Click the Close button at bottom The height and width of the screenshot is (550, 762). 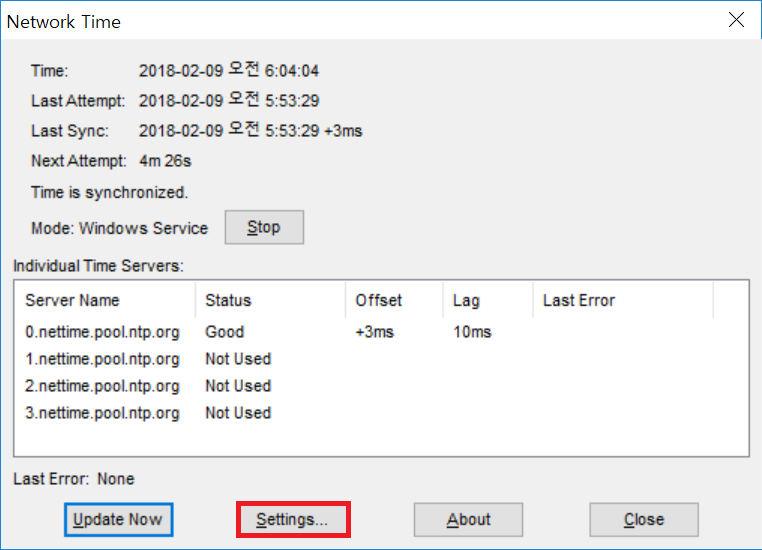[644, 519]
